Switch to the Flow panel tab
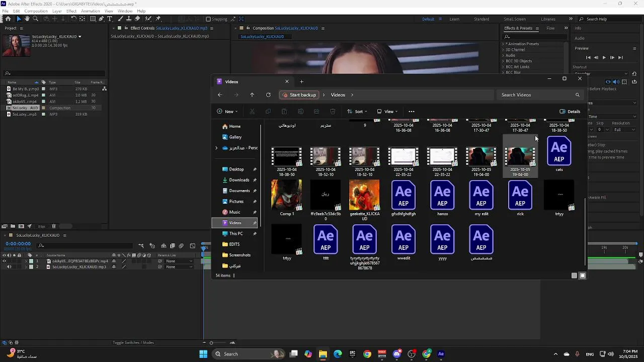 click(x=550, y=28)
